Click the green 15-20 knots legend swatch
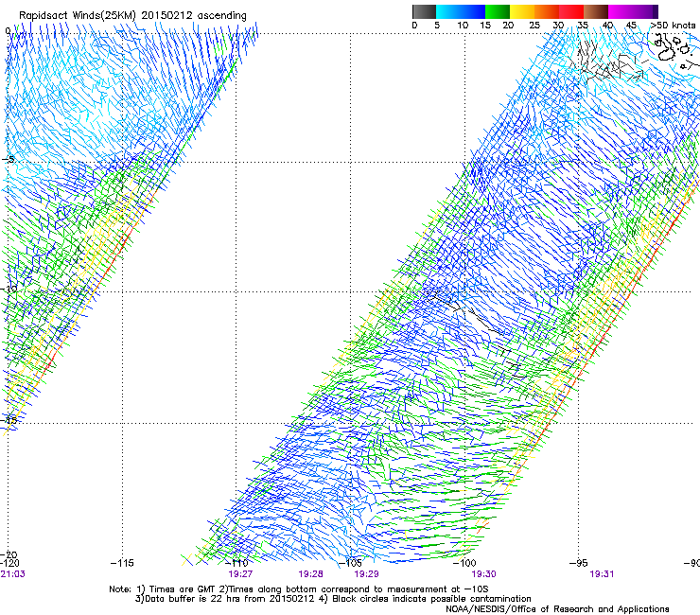The image size is (700, 615). pos(498,11)
